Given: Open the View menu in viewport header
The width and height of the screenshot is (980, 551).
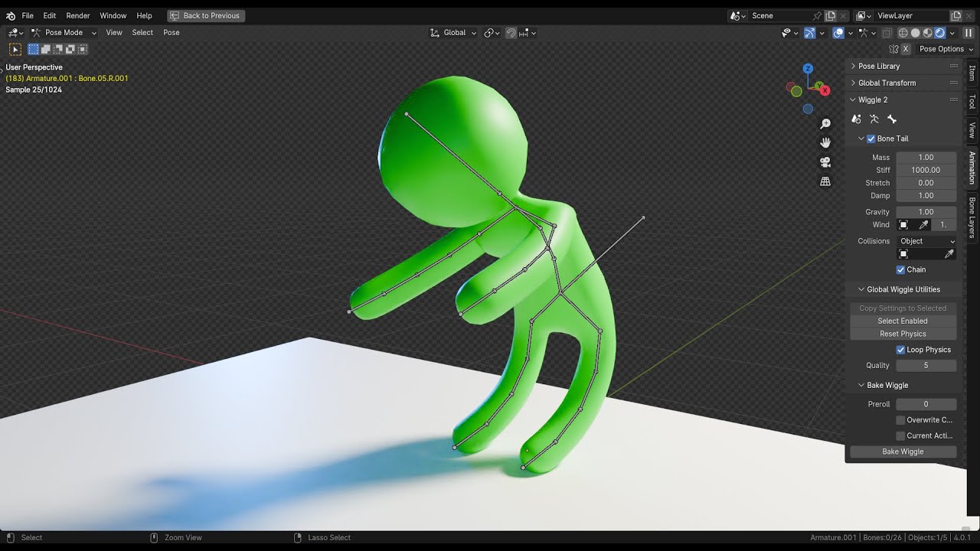Looking at the screenshot, I should (x=114, y=33).
